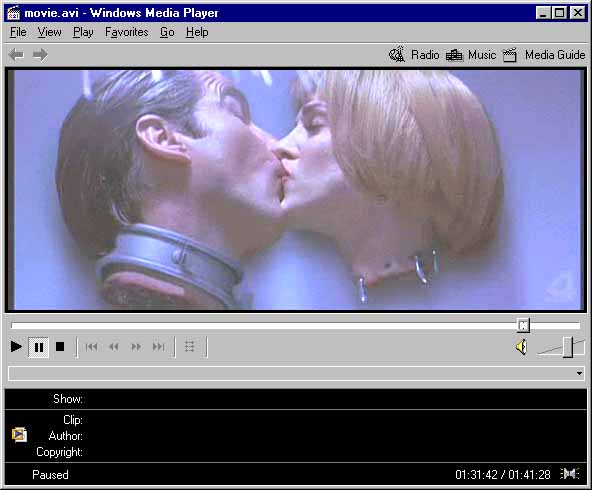
Task: Click the Back navigation arrow
Action: [x=16, y=55]
